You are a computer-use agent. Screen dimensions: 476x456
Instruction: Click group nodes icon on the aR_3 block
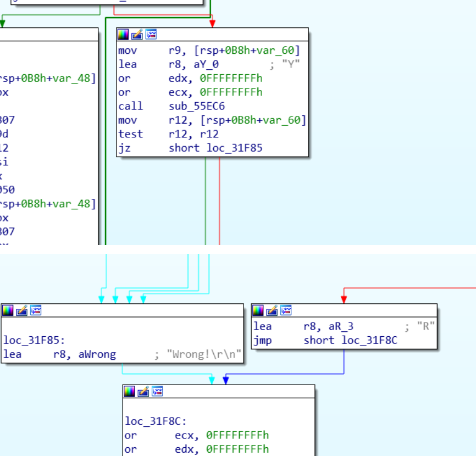tap(286, 310)
